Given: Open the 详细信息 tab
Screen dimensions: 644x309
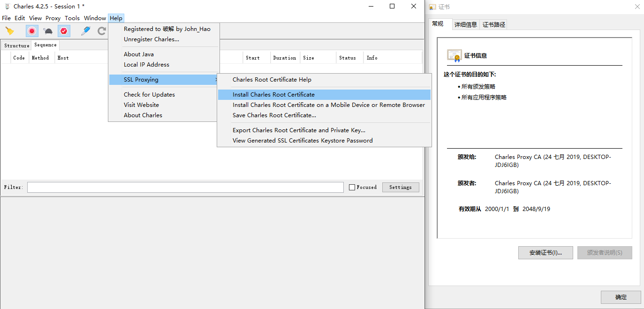Looking at the screenshot, I should pyautogui.click(x=466, y=24).
